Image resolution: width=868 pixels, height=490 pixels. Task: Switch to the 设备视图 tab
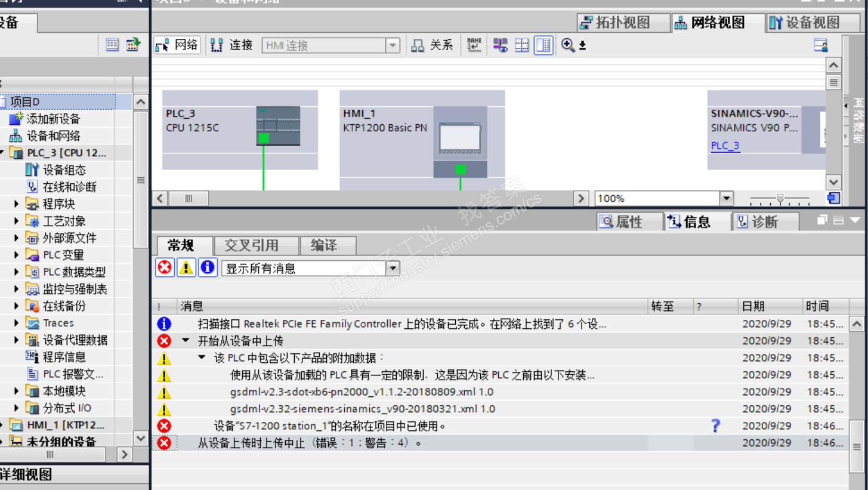point(812,23)
